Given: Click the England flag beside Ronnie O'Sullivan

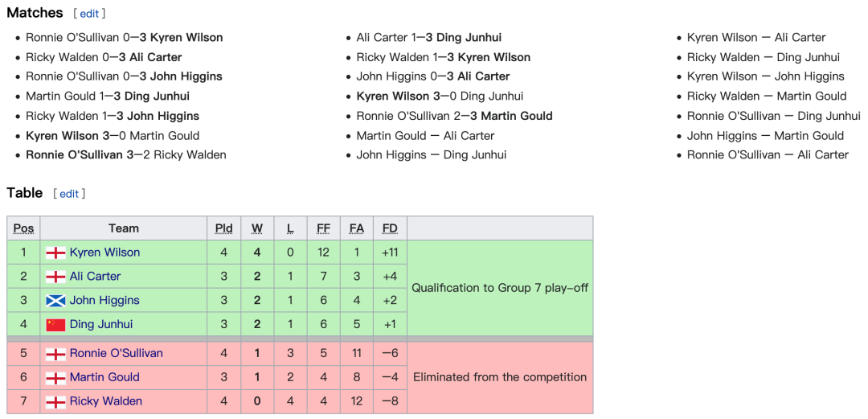Looking at the screenshot, I should pyautogui.click(x=55, y=354).
